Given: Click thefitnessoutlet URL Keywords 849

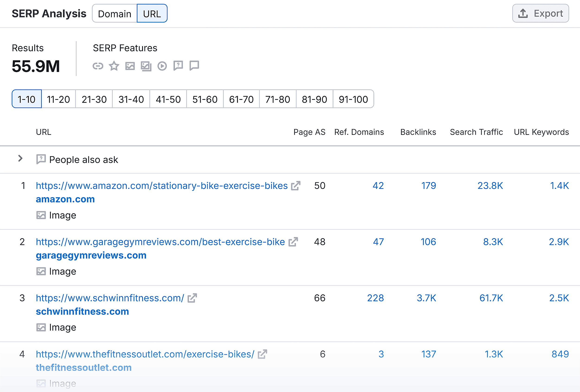Looking at the screenshot, I should 560,354.
